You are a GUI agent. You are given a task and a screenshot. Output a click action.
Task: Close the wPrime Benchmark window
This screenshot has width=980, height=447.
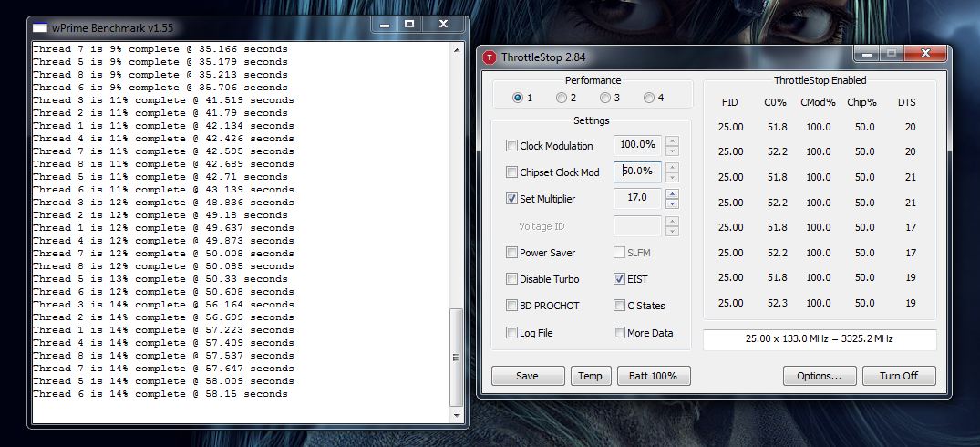click(x=444, y=25)
